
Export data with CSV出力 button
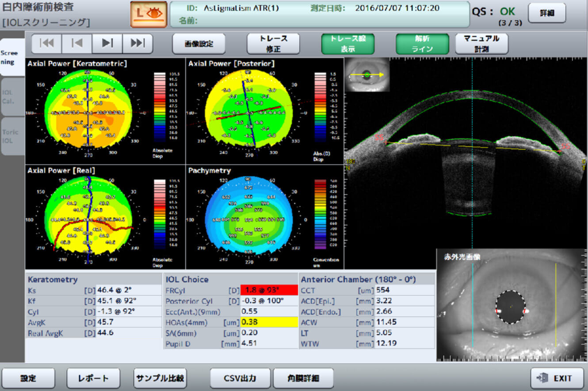240,378
